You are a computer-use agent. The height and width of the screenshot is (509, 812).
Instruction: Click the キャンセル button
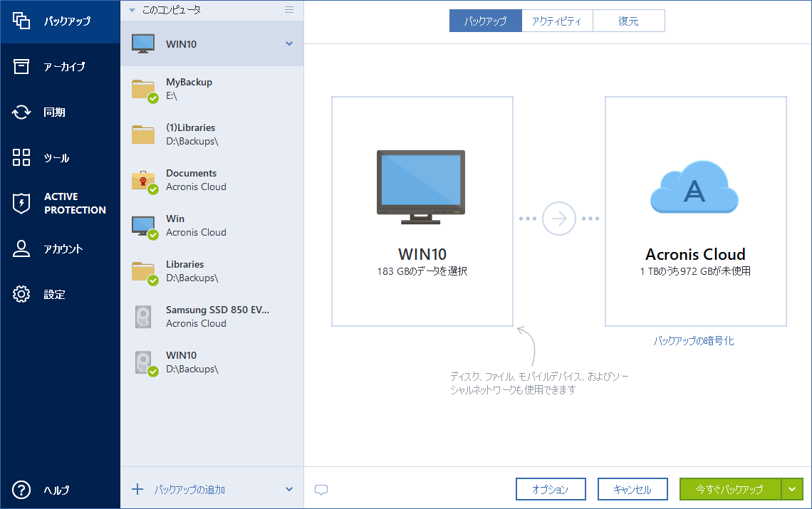click(633, 489)
